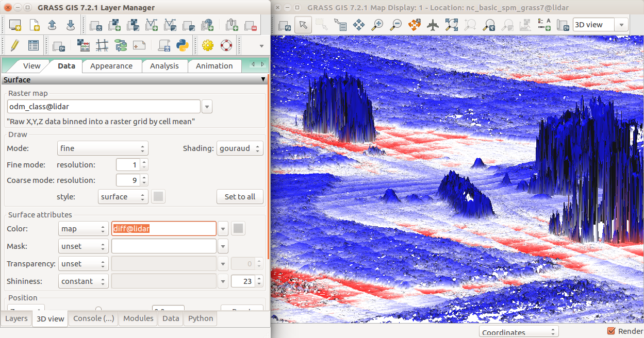Click the yellow gear GUI settings icon

[x=208, y=45]
